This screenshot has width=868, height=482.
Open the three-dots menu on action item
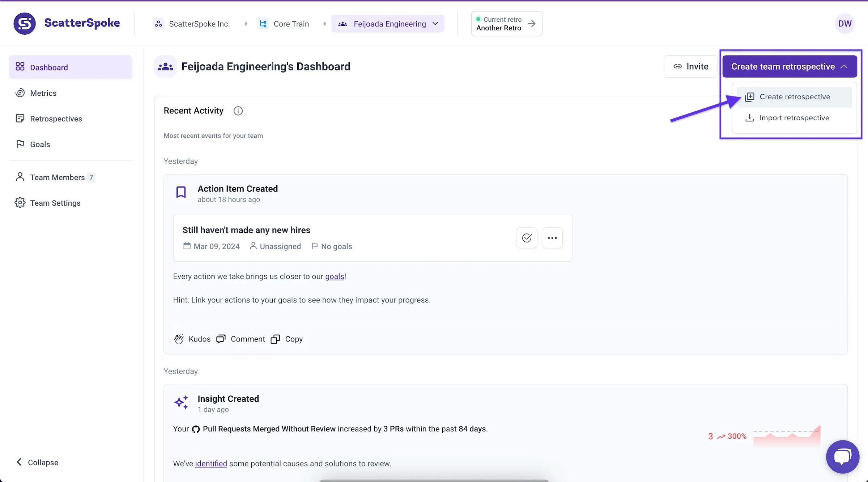(x=552, y=238)
